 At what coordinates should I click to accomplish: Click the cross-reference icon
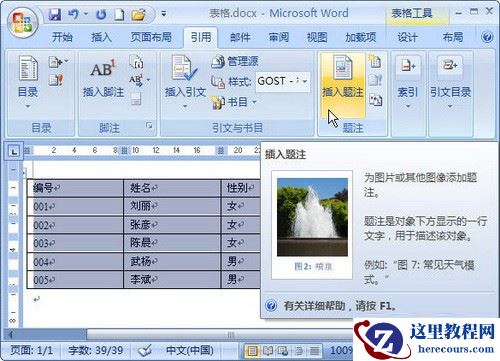click(376, 100)
